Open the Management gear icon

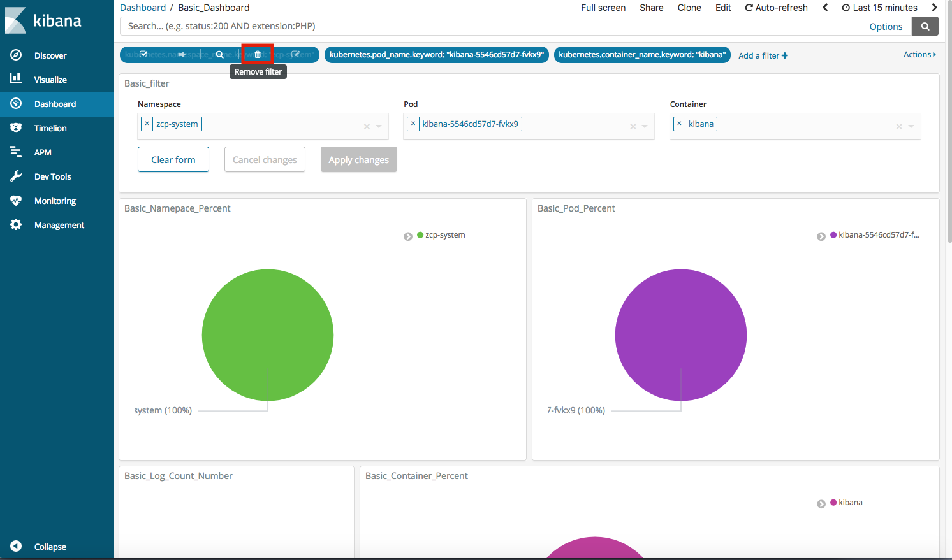click(16, 224)
